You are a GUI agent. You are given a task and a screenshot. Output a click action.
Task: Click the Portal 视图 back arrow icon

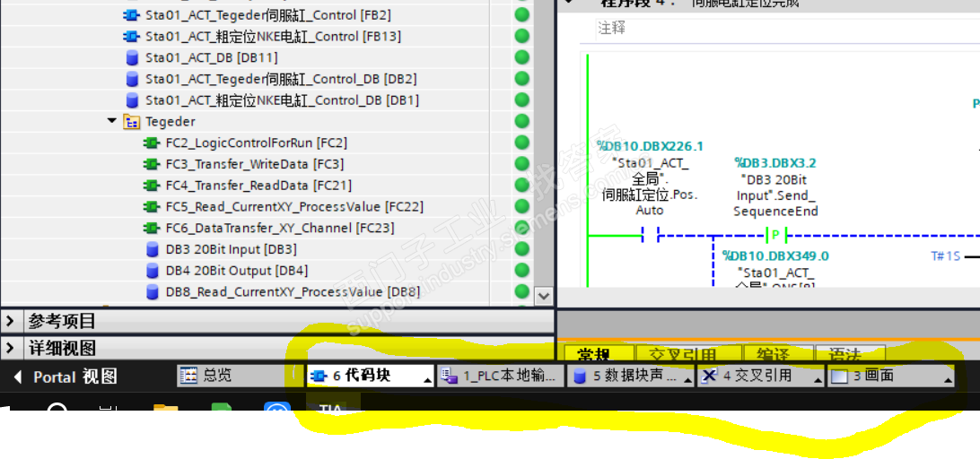18,377
